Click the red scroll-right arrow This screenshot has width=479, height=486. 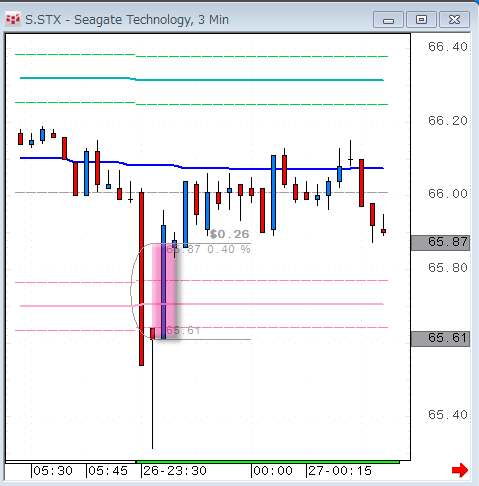460,470
